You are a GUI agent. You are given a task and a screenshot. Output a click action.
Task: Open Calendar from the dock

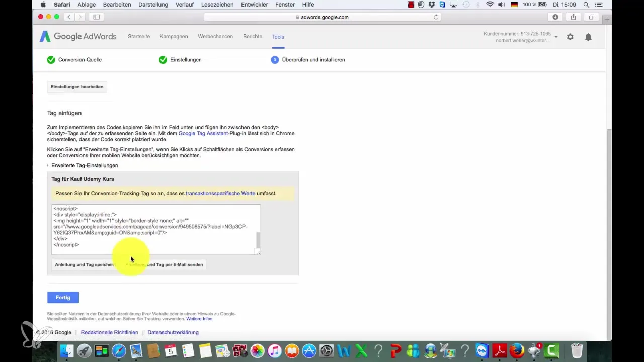[x=171, y=350]
